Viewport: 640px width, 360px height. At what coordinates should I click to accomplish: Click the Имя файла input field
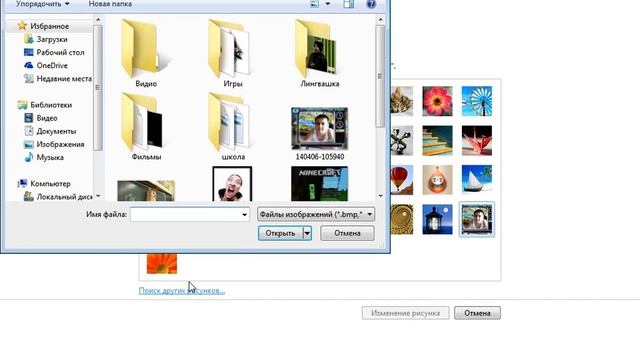pos(190,214)
